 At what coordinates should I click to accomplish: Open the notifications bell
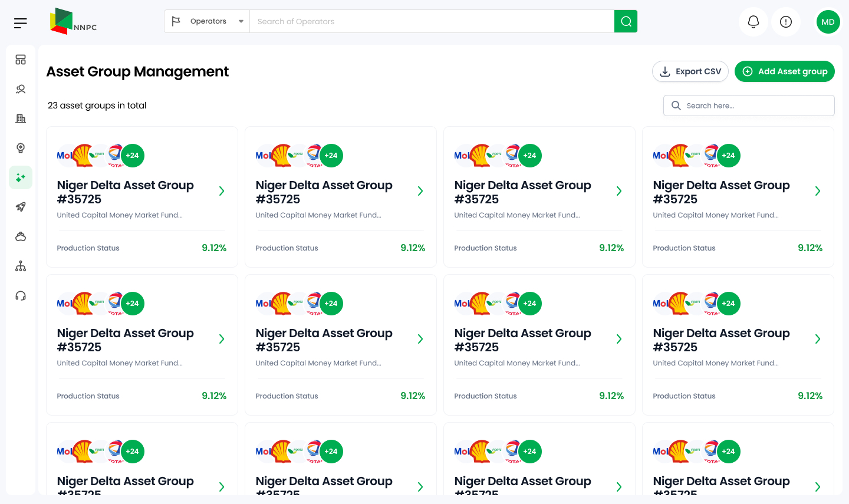coord(753,22)
